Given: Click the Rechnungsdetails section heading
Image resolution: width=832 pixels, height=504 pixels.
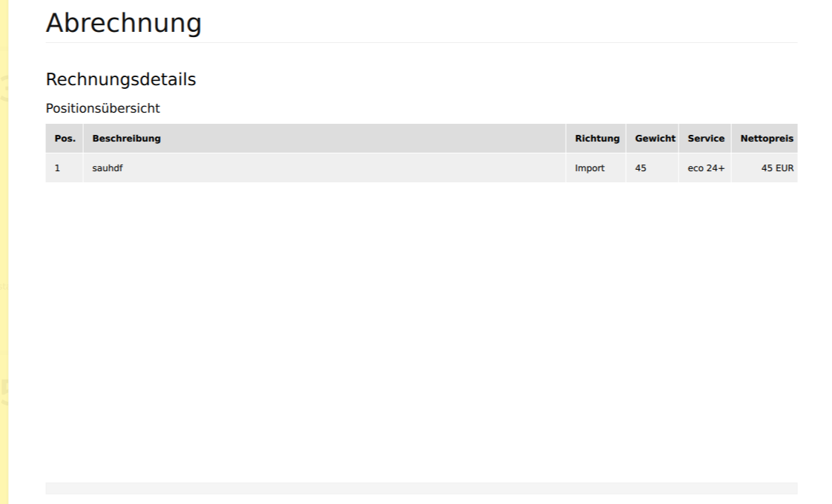Looking at the screenshot, I should click(121, 80).
